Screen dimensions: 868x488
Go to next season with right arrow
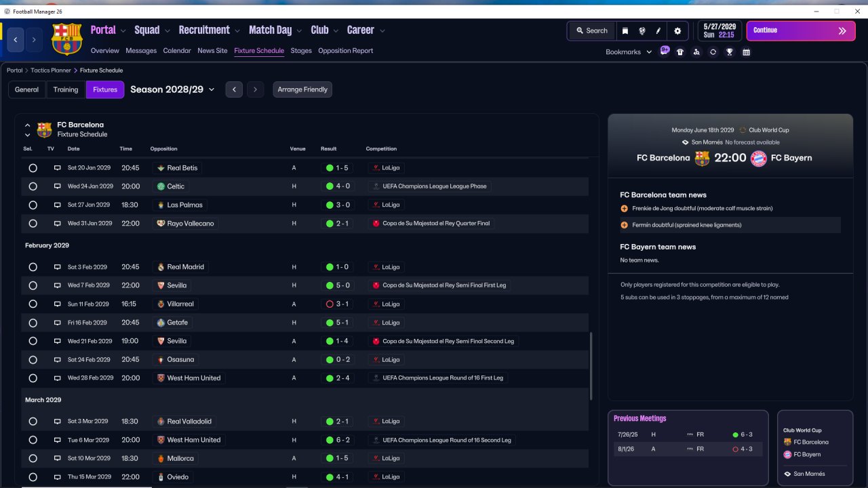[x=255, y=89]
